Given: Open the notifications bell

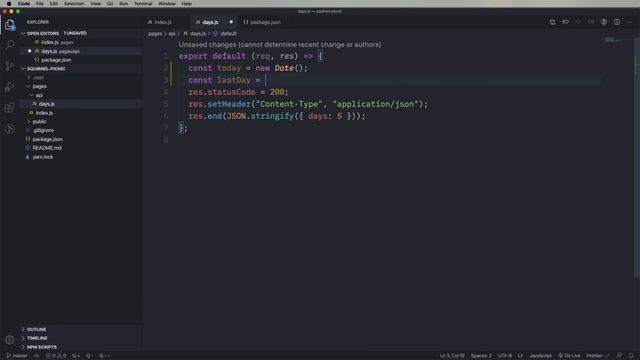Looking at the screenshot, I should point(631,356).
